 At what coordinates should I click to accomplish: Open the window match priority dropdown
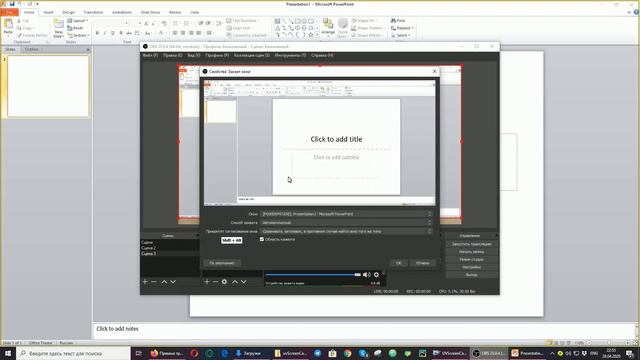346,231
